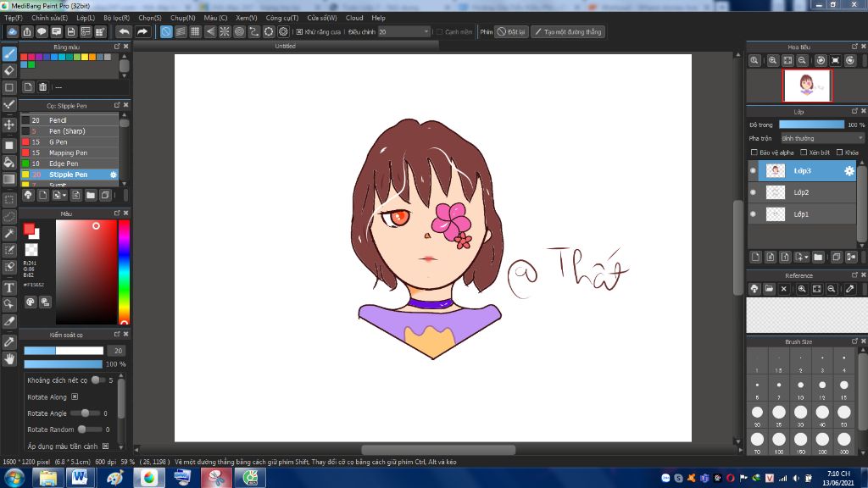Select the Lớp2 layer thumbnail

click(x=775, y=192)
